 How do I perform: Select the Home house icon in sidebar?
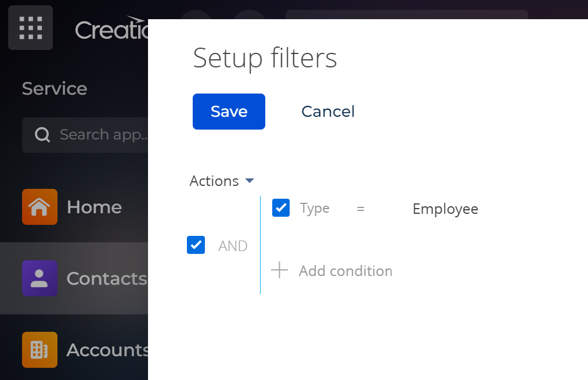point(39,207)
